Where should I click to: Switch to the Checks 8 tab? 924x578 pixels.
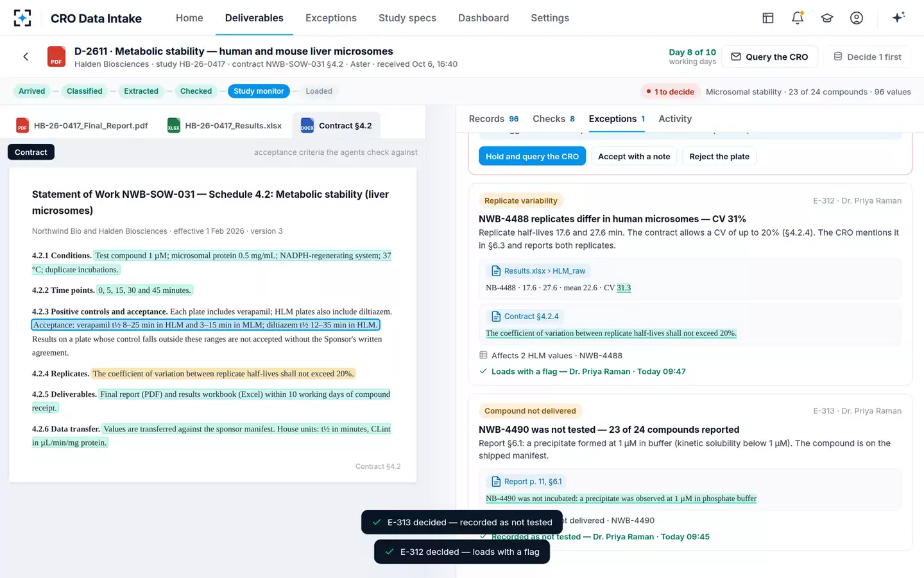554,119
